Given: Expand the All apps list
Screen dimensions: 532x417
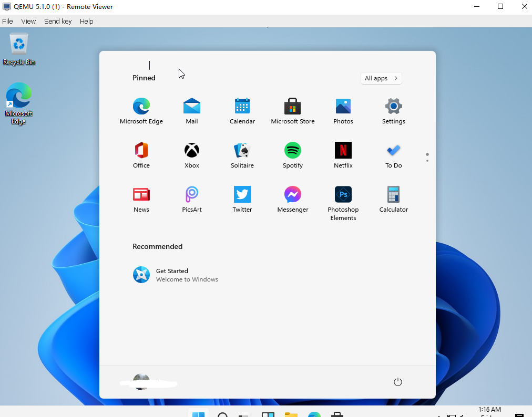Looking at the screenshot, I should (381, 78).
